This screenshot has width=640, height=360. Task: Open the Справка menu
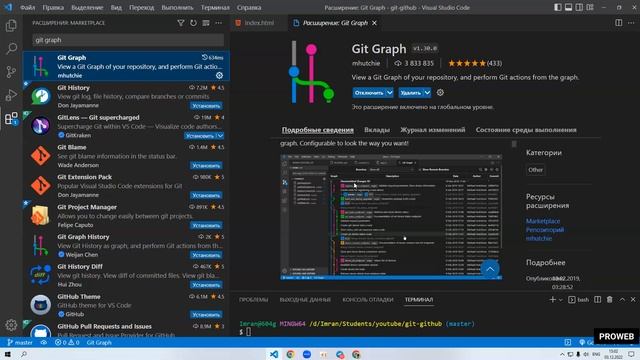(249, 7)
